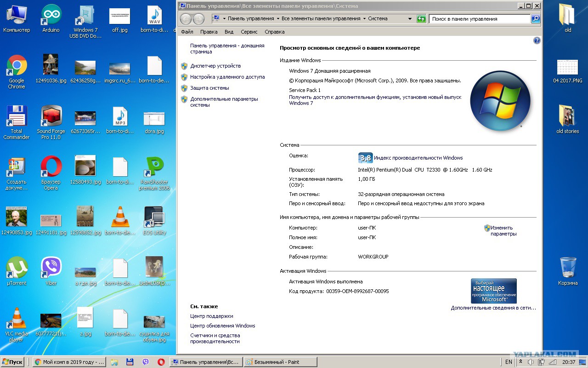
Task: Click the volume speaker tray icon
Action: point(531,362)
